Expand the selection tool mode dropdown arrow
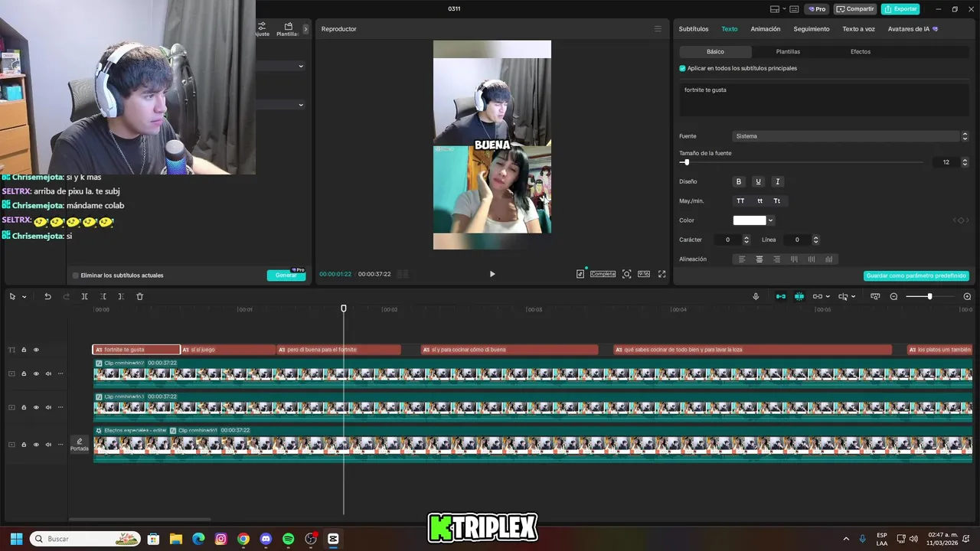Image resolution: width=980 pixels, height=551 pixels. pyautogui.click(x=24, y=297)
